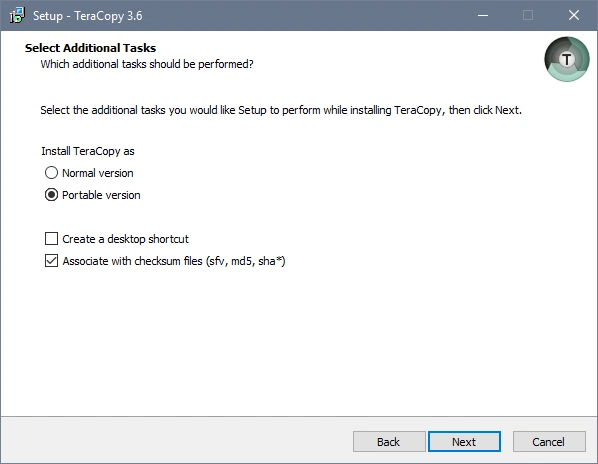598x464 pixels.
Task: Choose the Portable version radio circle
Action: [x=51, y=195]
